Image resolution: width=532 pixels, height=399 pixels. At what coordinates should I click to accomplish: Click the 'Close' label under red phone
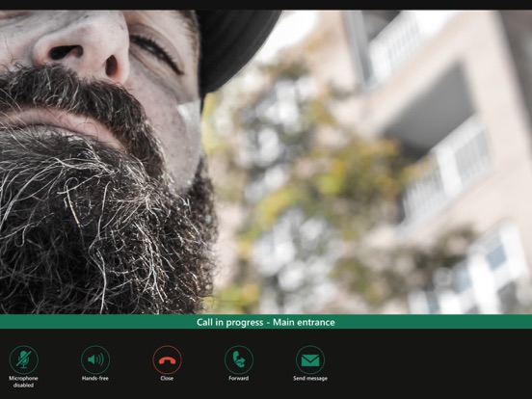coord(167,379)
